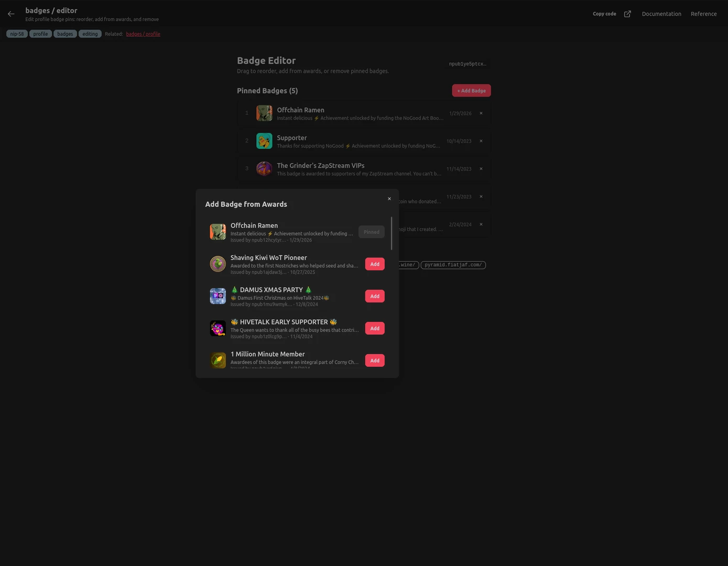Select the Supporter badge title
This screenshot has height=566, width=728.
[x=292, y=138]
